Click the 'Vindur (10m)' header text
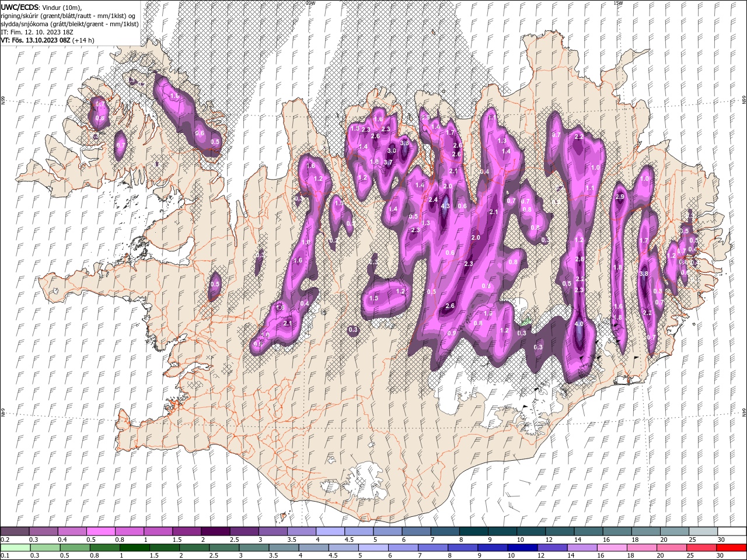The height and width of the screenshot is (560, 747). [62, 7]
